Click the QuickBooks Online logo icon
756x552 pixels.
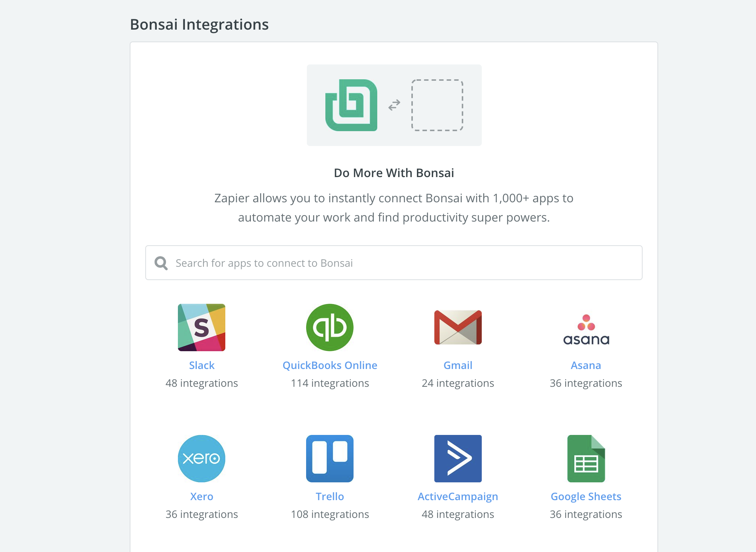330,327
